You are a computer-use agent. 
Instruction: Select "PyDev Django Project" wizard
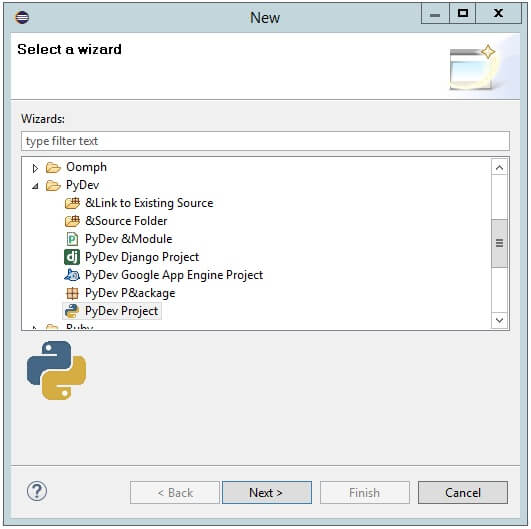point(142,257)
